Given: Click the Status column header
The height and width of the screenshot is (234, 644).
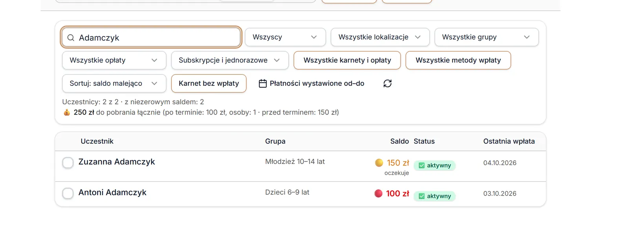Looking at the screenshot, I should (x=424, y=141).
